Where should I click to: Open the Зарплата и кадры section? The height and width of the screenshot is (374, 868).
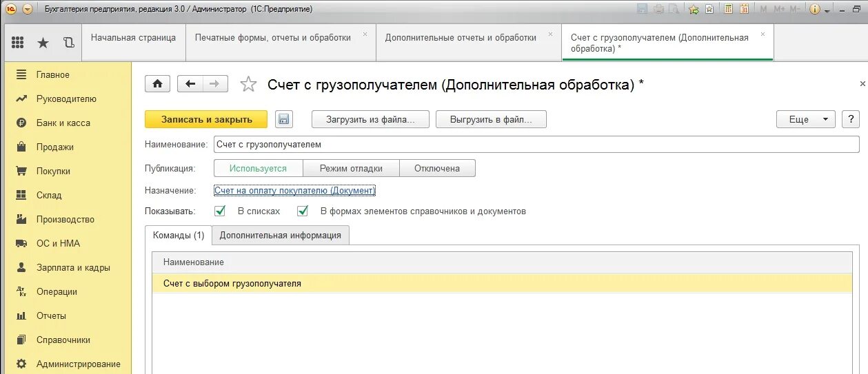click(73, 267)
